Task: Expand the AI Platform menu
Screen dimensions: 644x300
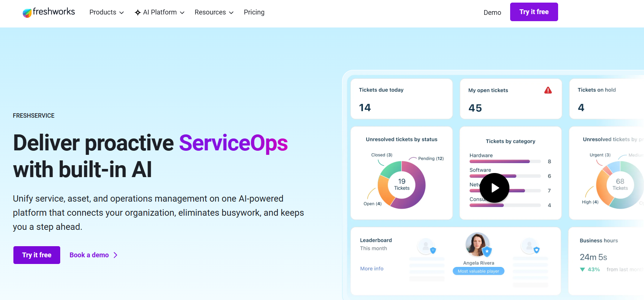Action: tap(160, 12)
